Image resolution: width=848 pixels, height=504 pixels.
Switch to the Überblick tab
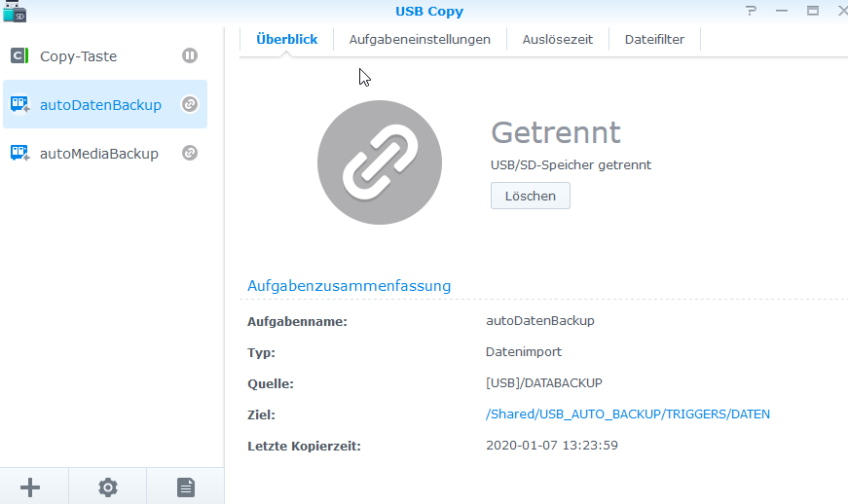[x=286, y=40]
